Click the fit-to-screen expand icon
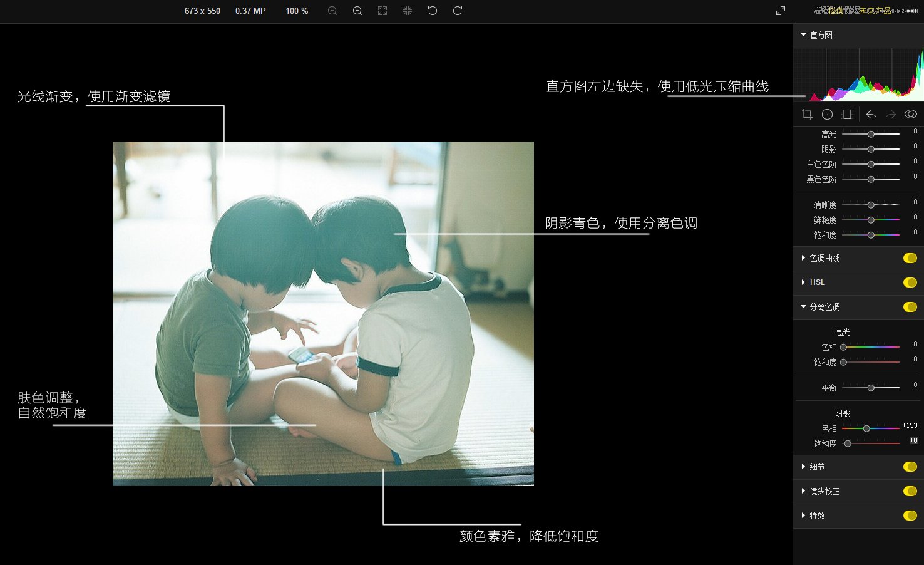This screenshot has height=565, width=924. [382, 11]
